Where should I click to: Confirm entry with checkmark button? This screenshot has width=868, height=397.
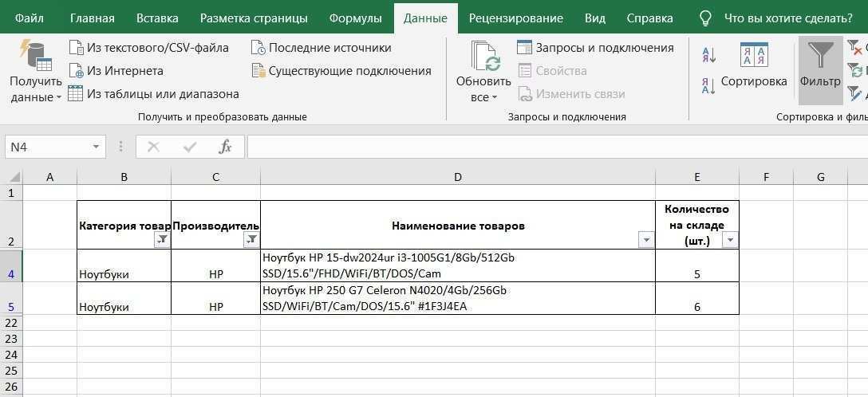pyautogui.click(x=190, y=147)
